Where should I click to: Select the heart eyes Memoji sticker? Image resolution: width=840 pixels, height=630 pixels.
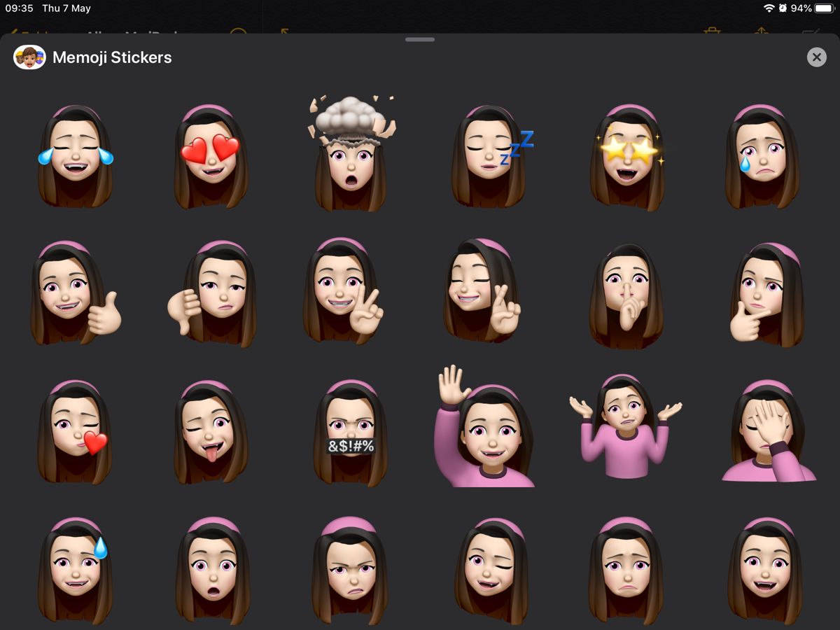click(x=211, y=156)
